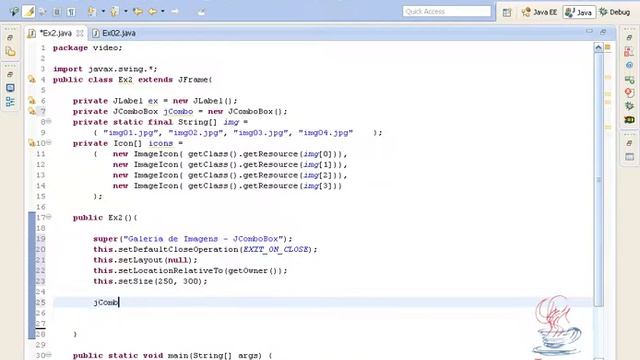640x360 pixels.
Task: Open blue square view icon in left trim
Action: click(x=11, y=88)
